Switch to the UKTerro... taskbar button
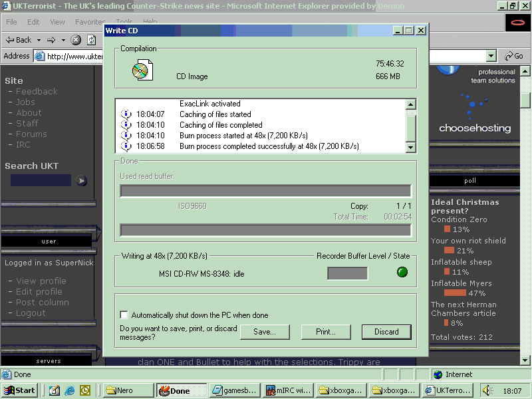 point(448,390)
